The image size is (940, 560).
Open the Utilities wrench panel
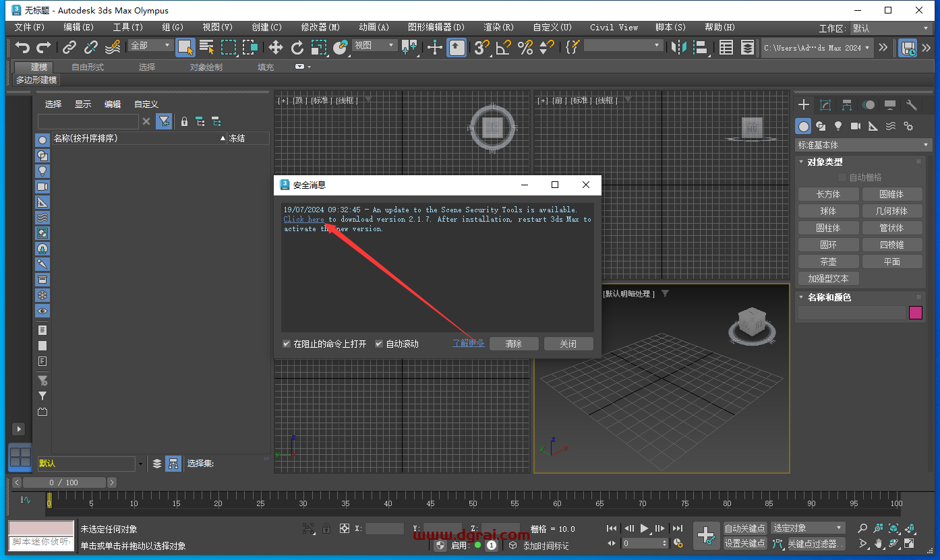click(x=912, y=105)
